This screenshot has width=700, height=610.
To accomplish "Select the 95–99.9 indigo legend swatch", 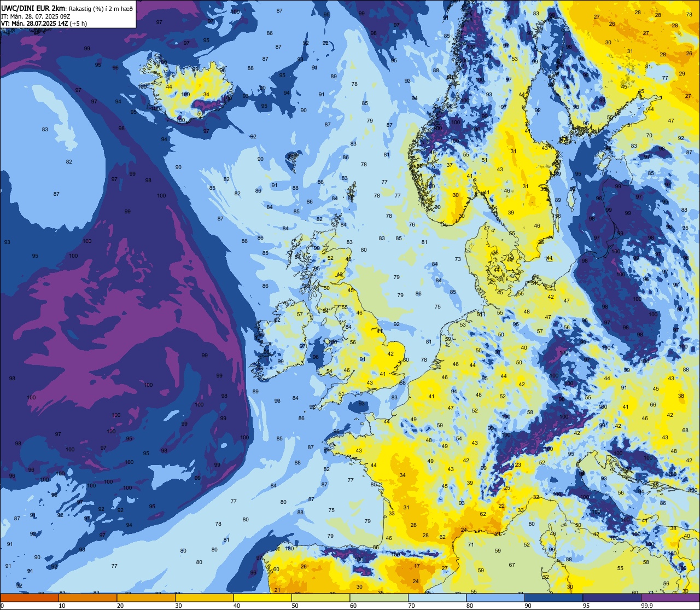I will pos(612,598).
